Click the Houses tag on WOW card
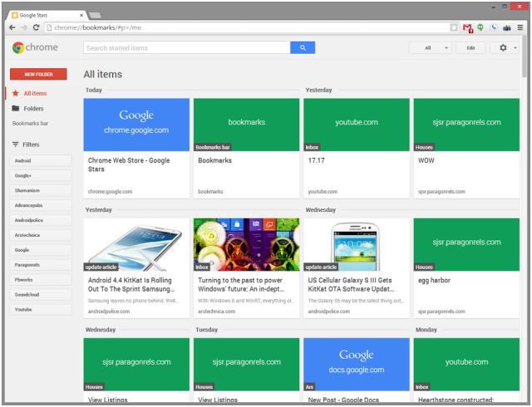 [424, 148]
